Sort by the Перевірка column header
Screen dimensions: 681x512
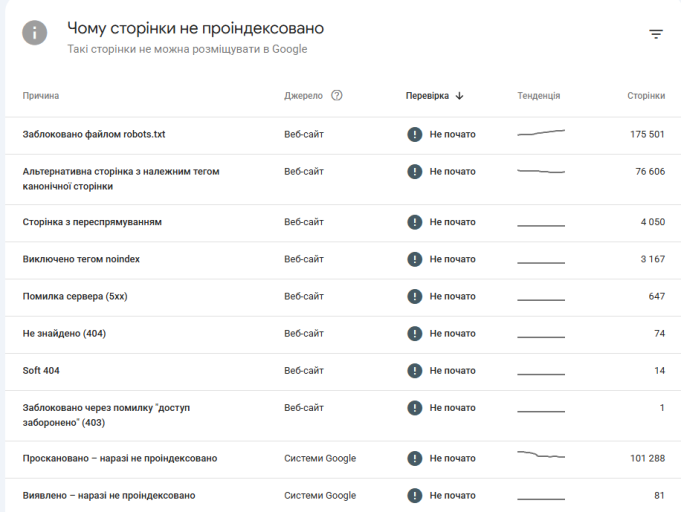(427, 96)
